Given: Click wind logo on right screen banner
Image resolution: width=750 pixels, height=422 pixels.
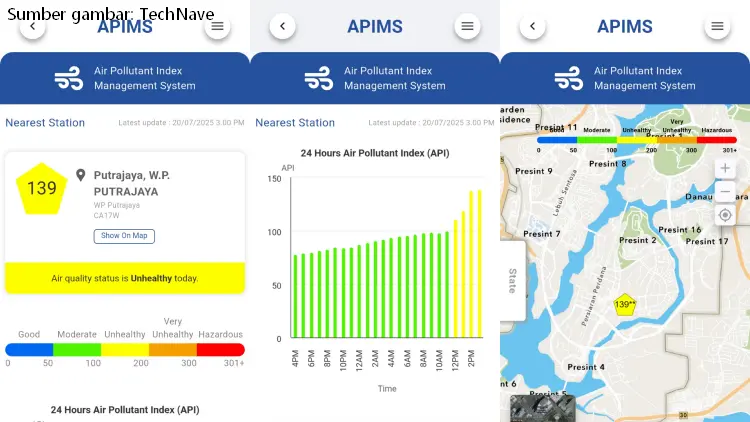Looking at the screenshot, I should (569, 78).
